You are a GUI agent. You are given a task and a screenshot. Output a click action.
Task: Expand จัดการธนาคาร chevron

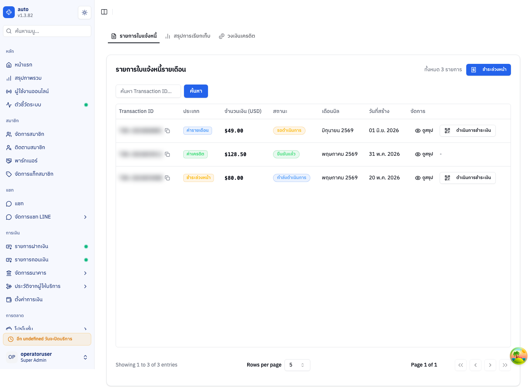tap(85, 273)
